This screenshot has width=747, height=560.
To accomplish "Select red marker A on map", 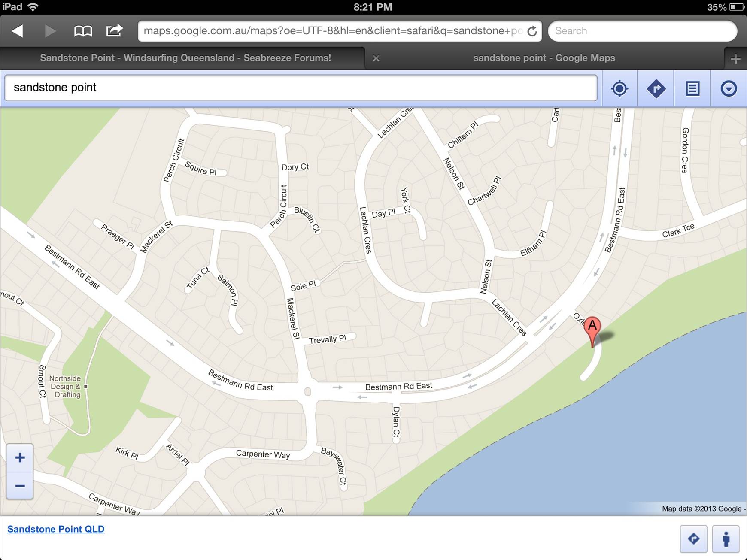I will 593,331.
